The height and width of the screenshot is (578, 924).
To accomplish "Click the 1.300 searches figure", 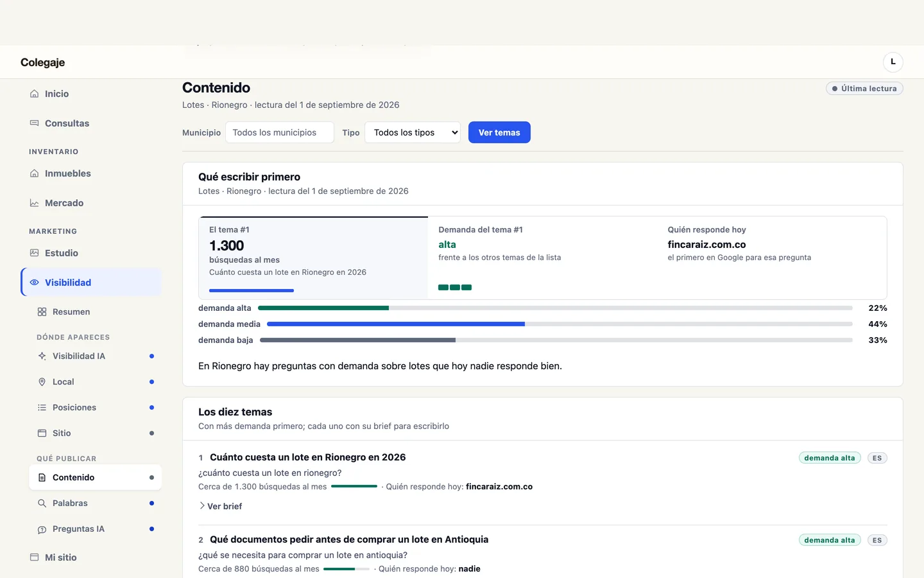I will pyautogui.click(x=227, y=245).
